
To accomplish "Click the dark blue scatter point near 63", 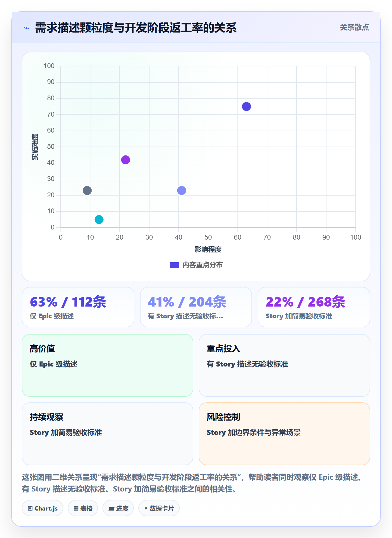I will tap(246, 106).
